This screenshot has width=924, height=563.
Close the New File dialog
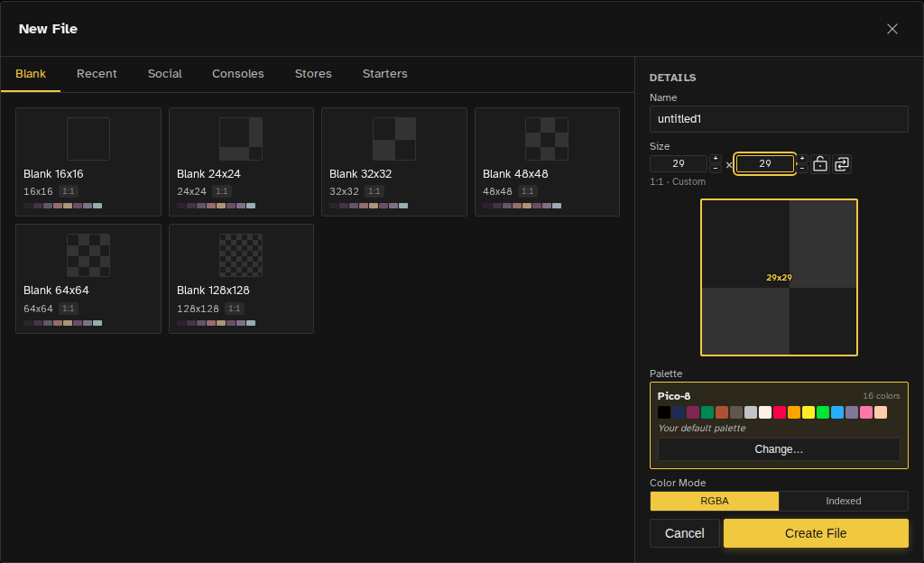(x=892, y=29)
